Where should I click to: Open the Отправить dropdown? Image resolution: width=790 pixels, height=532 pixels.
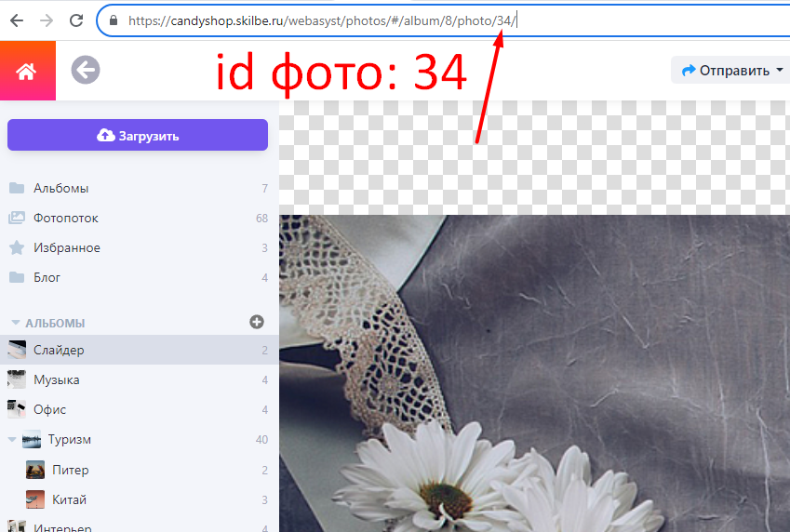726,70
